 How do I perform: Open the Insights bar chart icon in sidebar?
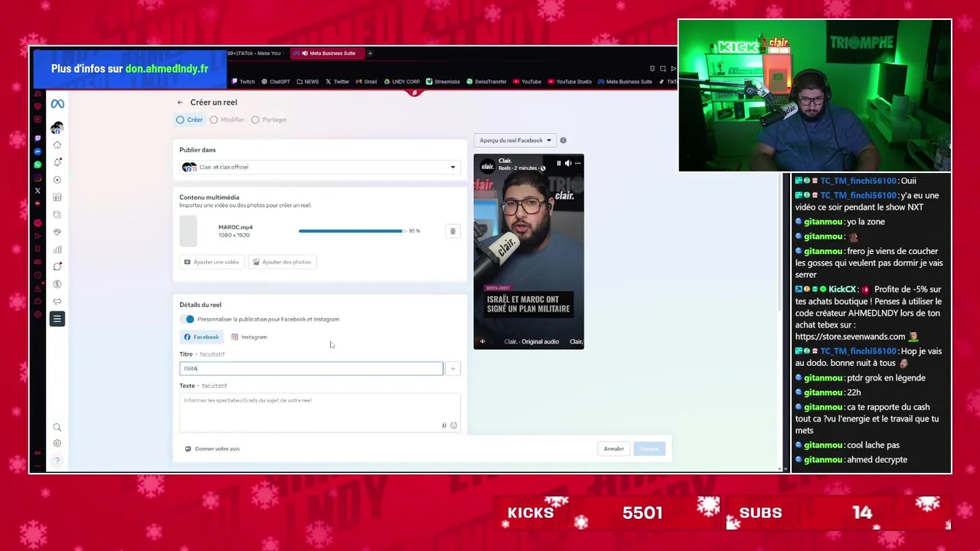point(57,249)
